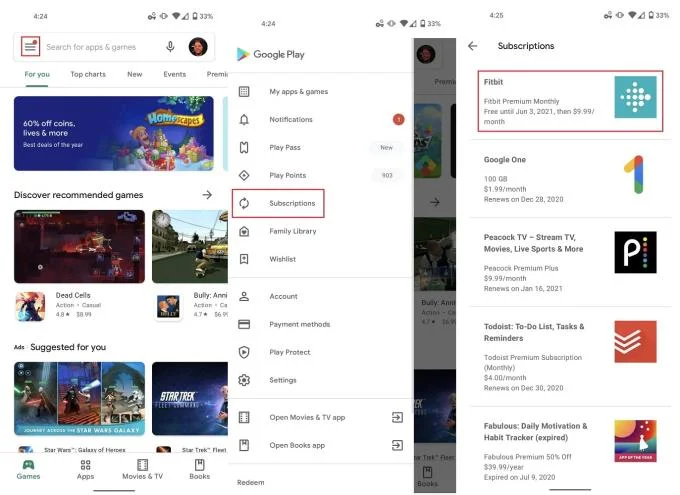
Task: Open Play Protect menu item
Action: click(321, 352)
